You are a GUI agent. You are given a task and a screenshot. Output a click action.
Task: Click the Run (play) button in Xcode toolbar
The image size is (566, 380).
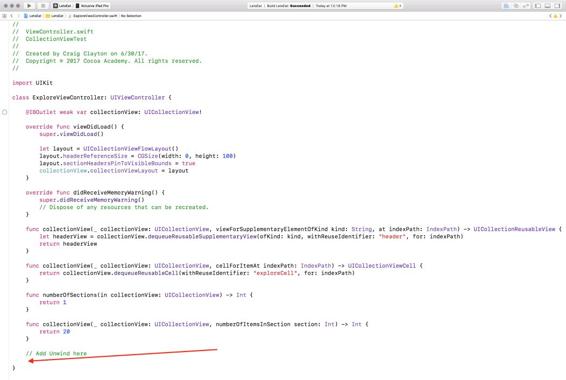29,6
